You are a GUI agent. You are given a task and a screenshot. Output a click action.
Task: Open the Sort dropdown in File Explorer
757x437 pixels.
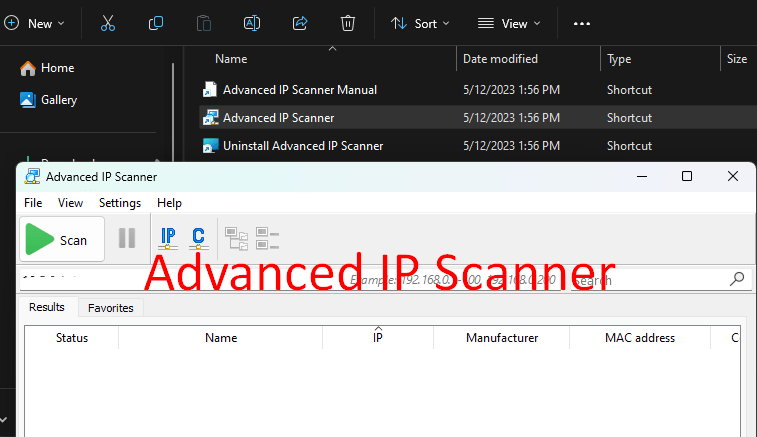(x=420, y=23)
